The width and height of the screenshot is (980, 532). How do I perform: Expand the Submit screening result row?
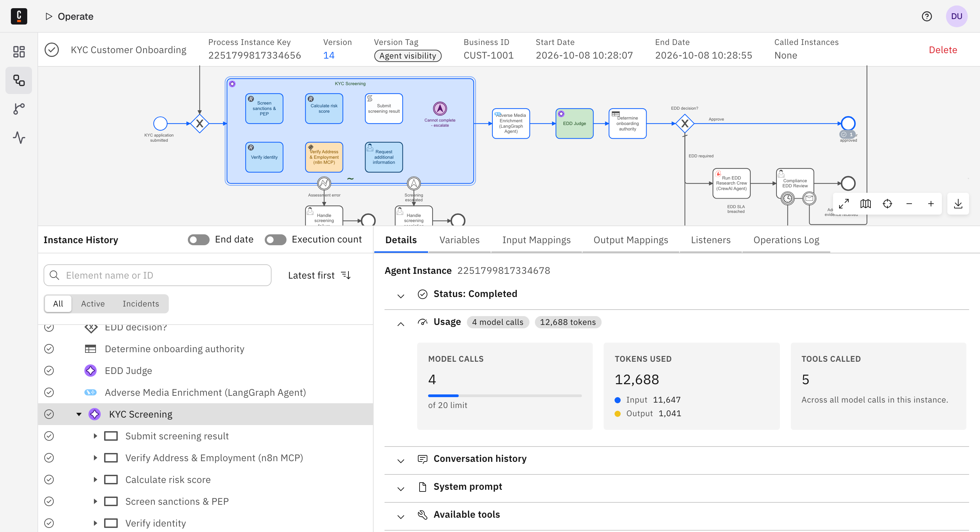coord(95,436)
